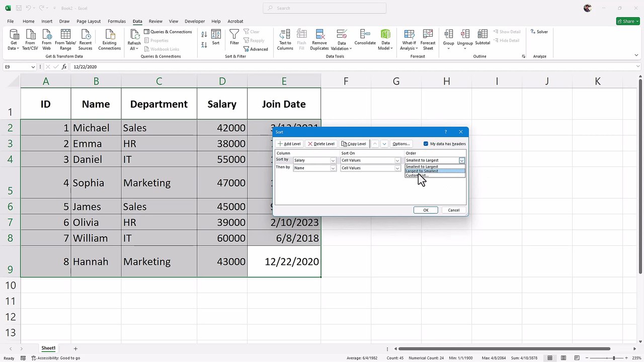
Task: Open the Data Model tool
Action: [x=385, y=39]
